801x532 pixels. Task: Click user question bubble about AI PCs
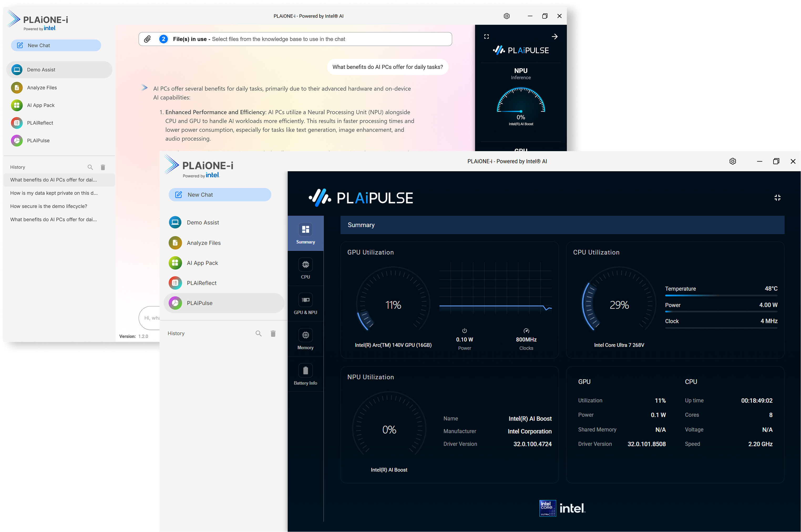coord(387,67)
